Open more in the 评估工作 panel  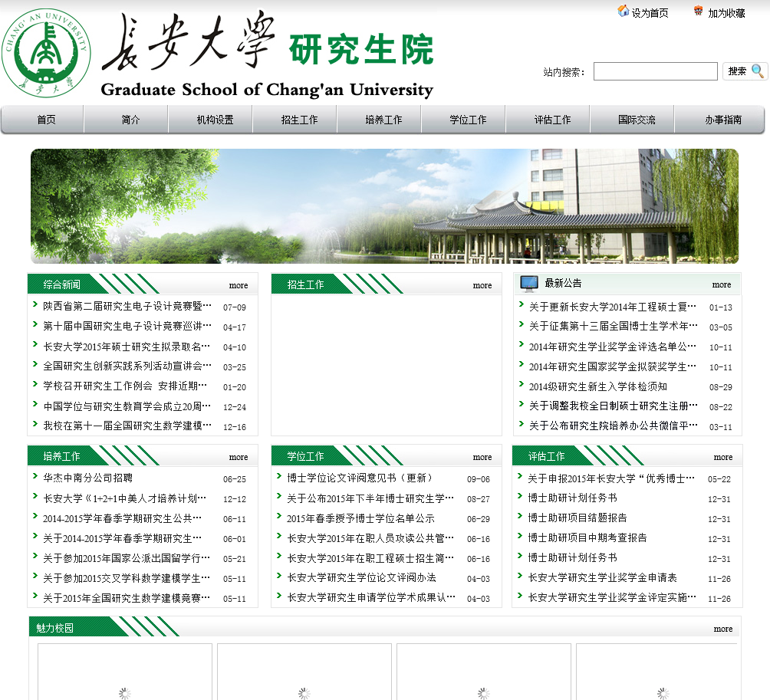[723, 457]
